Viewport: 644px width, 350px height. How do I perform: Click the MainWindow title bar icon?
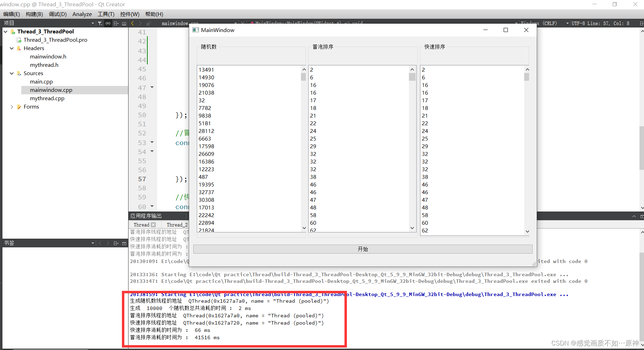(196, 30)
